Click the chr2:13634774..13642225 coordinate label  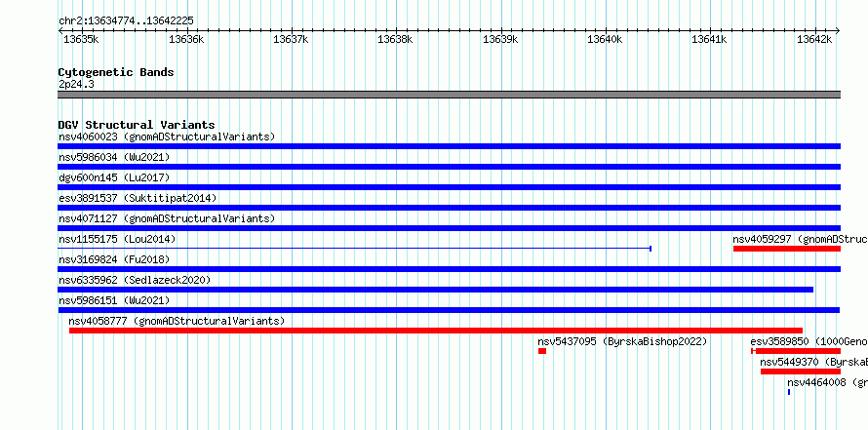tap(126, 20)
